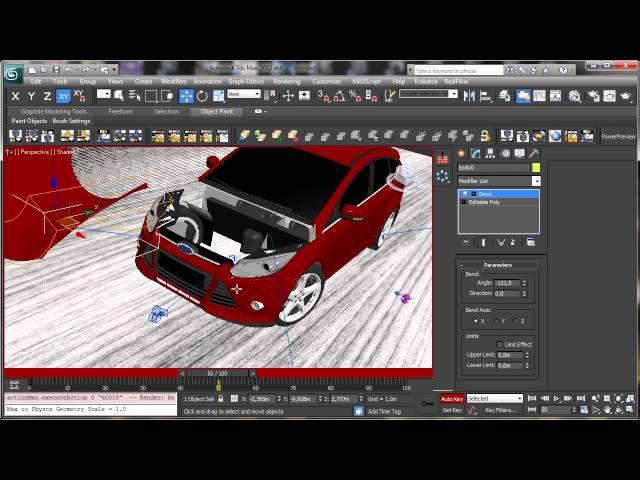This screenshot has width=640, height=480.
Task: Toggle Bend modifier lightbulb visibility
Action: pos(465,194)
